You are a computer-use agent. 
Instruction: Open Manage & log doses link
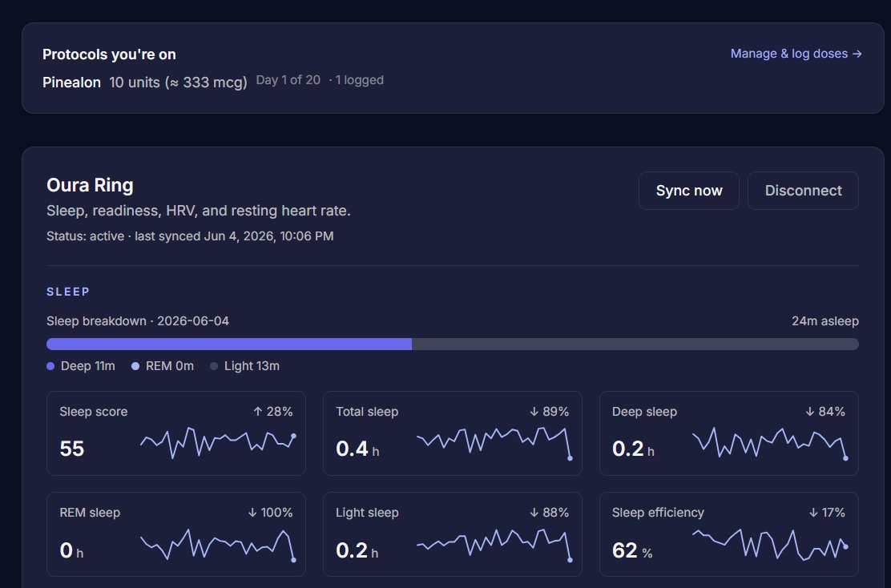coord(796,54)
